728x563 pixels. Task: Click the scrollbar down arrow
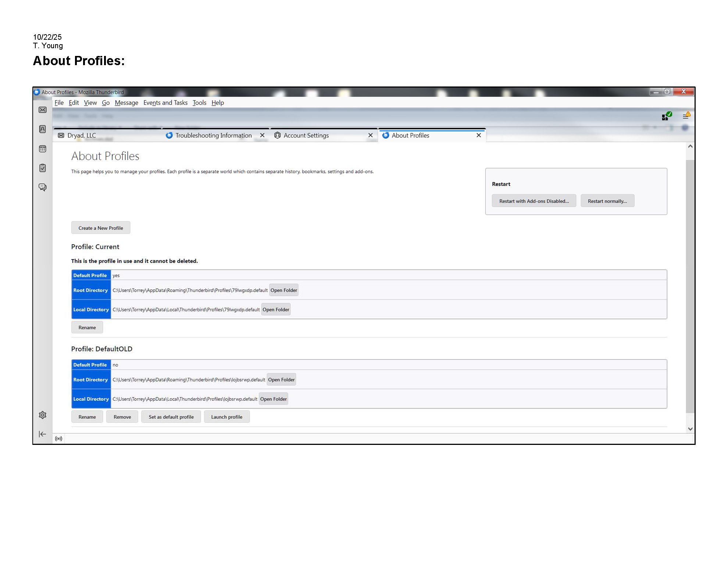click(690, 429)
